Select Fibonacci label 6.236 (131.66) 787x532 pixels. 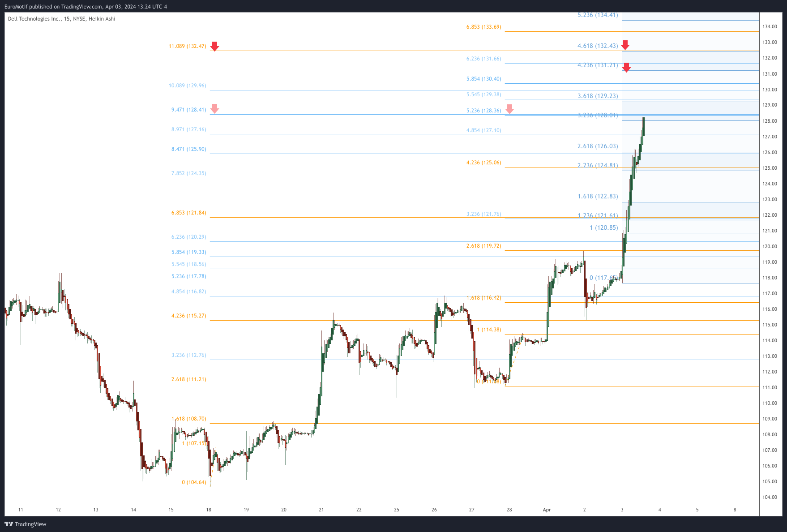pos(484,59)
